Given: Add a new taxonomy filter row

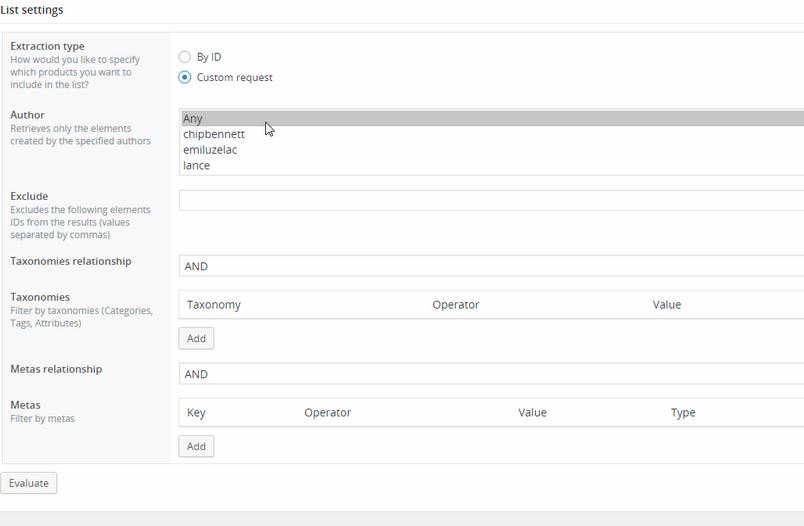Looking at the screenshot, I should pos(196,338).
